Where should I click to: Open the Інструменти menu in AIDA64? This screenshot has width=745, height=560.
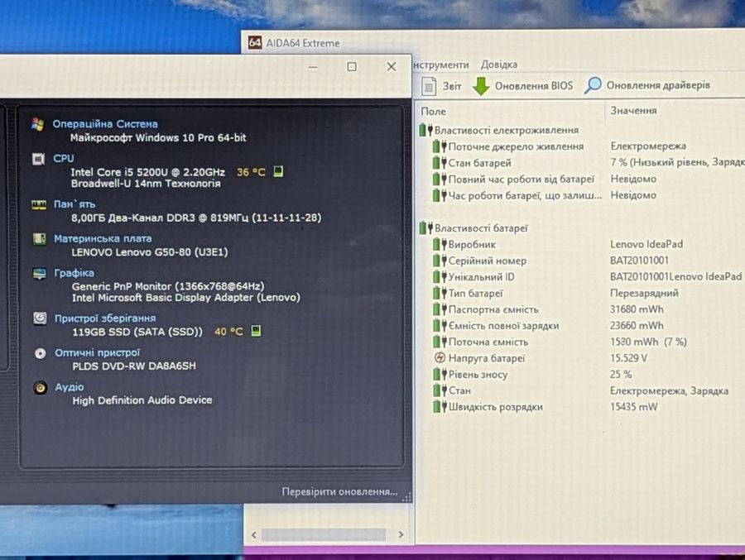click(x=441, y=65)
